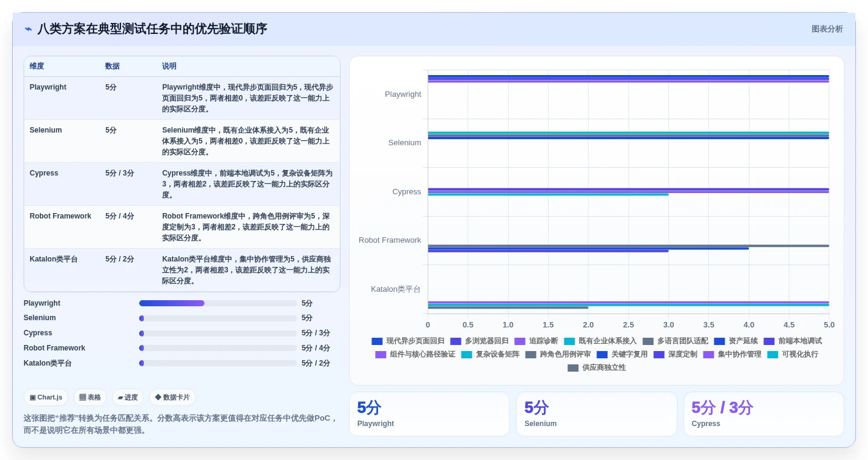Toggle the 前端本地调试 legend series
868x460 pixels.
tap(792, 341)
